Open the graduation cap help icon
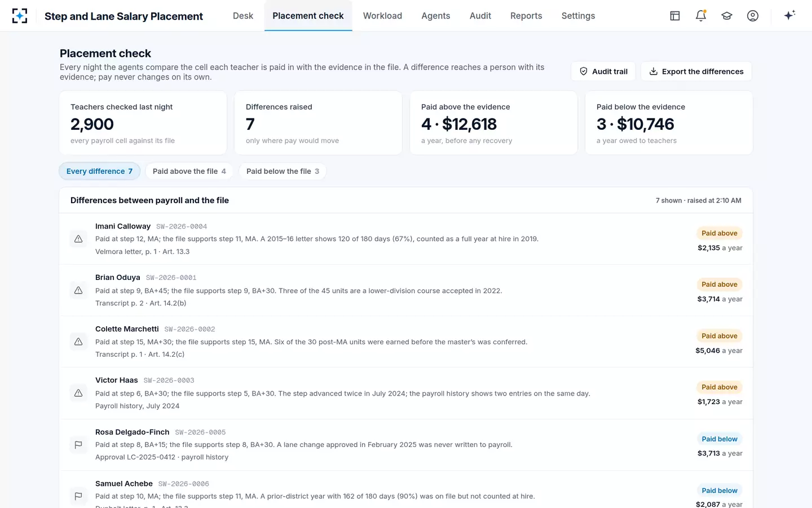Image resolution: width=812 pixels, height=508 pixels. [x=727, y=16]
